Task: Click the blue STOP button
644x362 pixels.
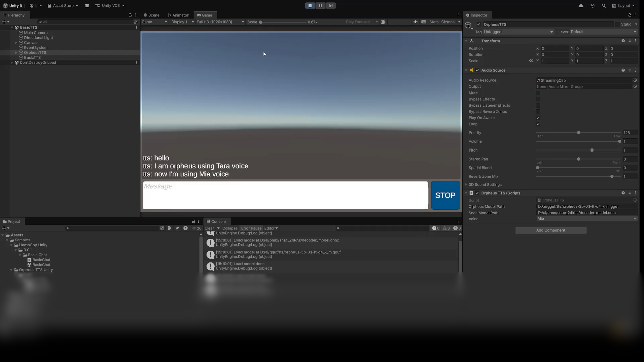Action: click(445, 195)
